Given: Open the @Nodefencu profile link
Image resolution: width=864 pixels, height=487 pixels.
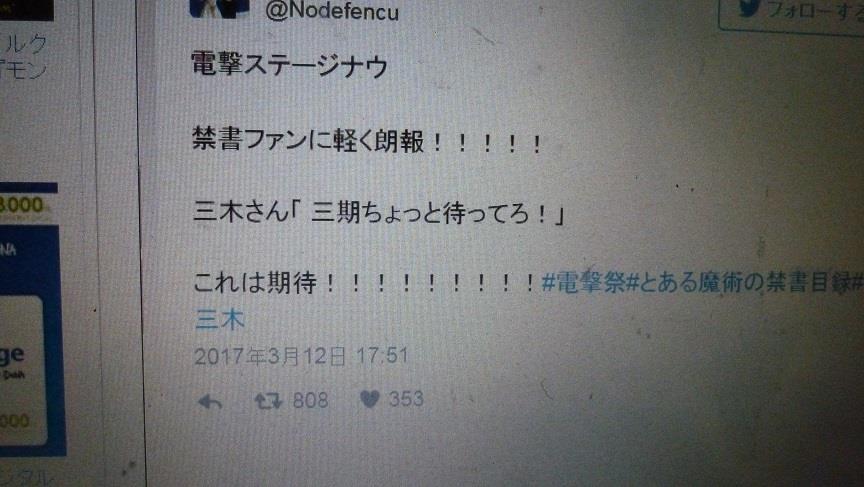Looking at the screenshot, I should [332, 12].
